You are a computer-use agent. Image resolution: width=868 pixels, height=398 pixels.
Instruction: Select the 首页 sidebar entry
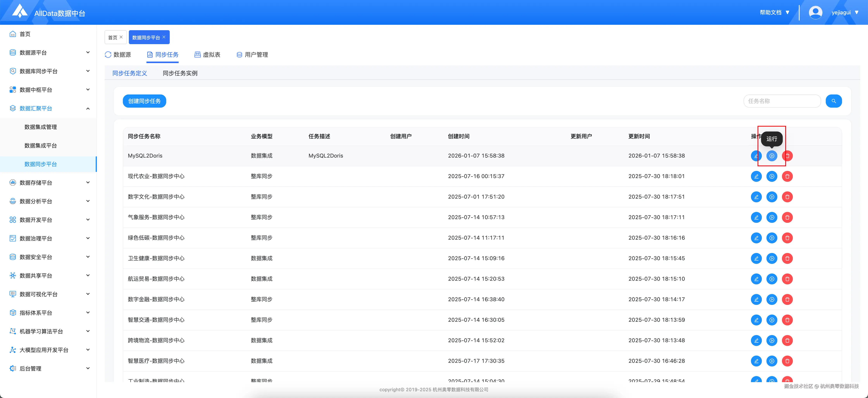[25, 34]
